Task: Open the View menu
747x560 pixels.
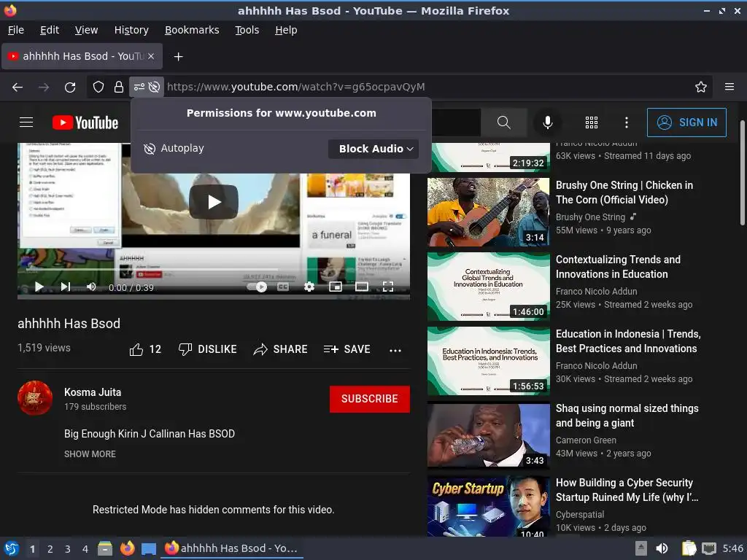Action: [86, 30]
